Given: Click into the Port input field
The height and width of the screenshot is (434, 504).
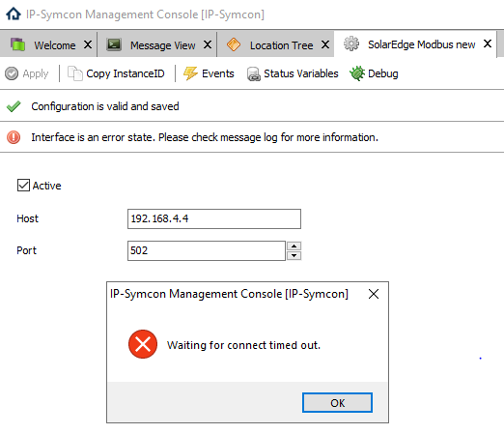Looking at the screenshot, I should point(207,250).
